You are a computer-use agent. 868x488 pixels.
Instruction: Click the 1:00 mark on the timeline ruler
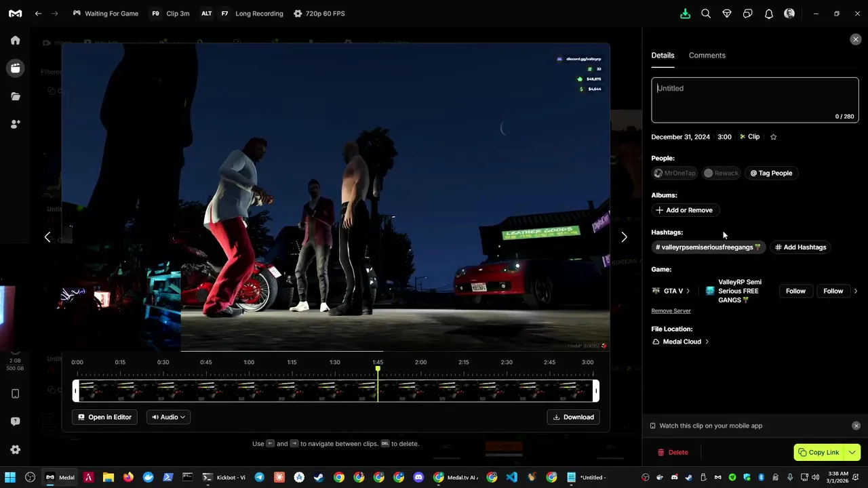[249, 362]
